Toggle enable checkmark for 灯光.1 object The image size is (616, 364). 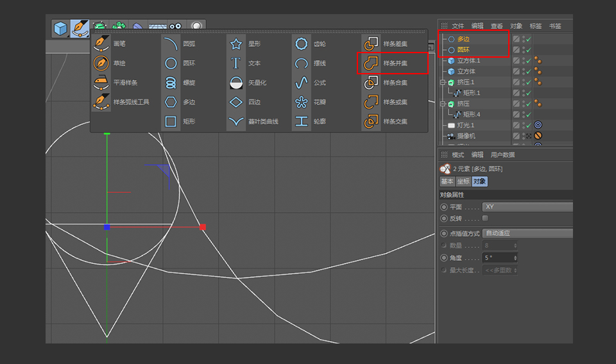click(528, 125)
